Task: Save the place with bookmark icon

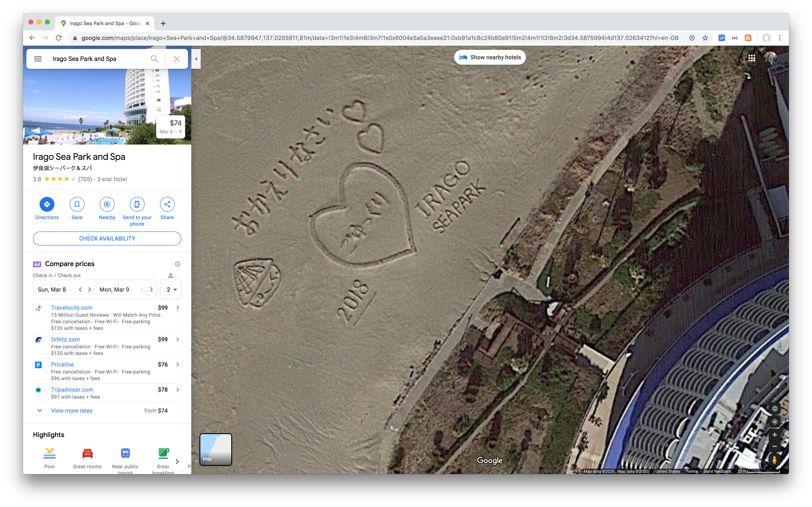Action: click(77, 204)
